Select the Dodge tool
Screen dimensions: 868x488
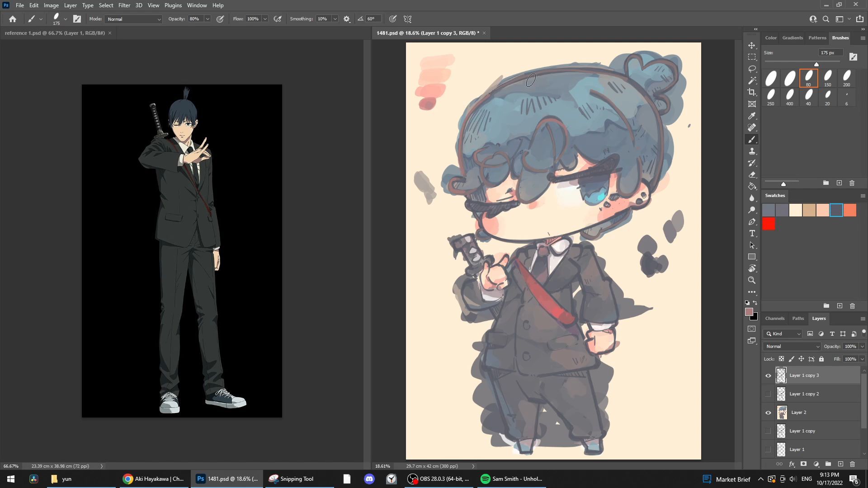pyautogui.click(x=752, y=210)
